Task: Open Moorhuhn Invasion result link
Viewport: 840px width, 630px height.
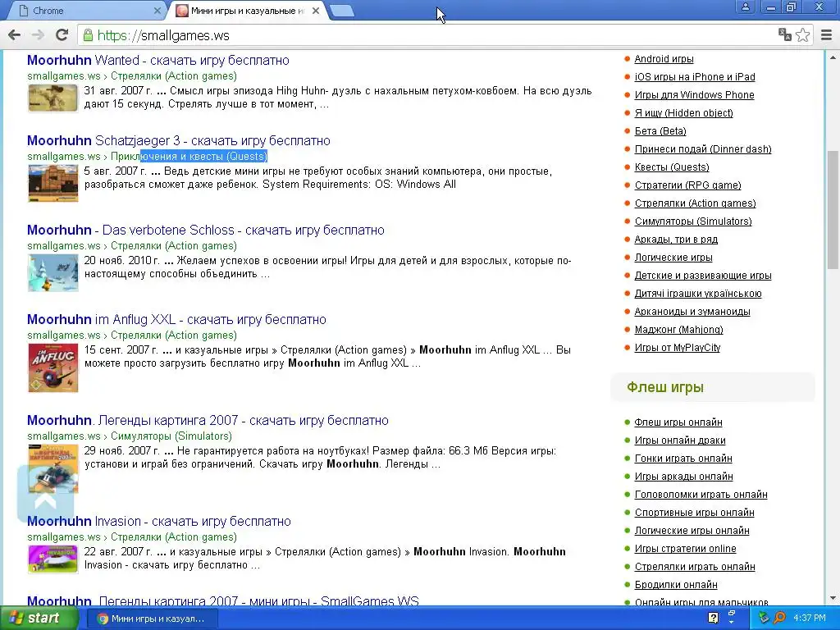Action: [x=159, y=521]
